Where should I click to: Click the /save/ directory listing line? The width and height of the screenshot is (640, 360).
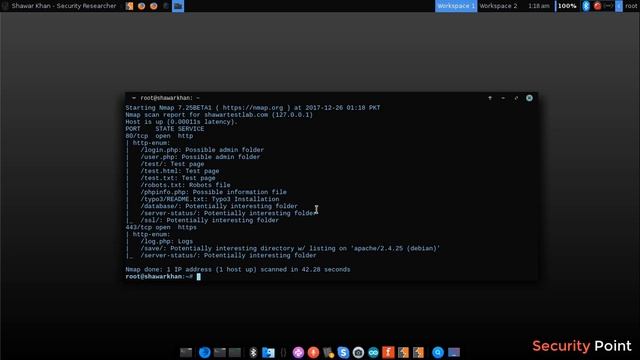(290, 248)
